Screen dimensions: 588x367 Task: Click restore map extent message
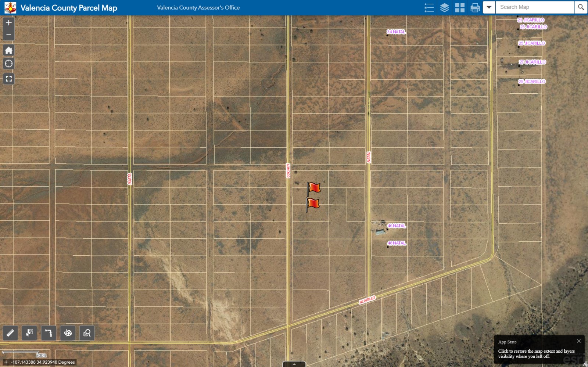[536, 354]
